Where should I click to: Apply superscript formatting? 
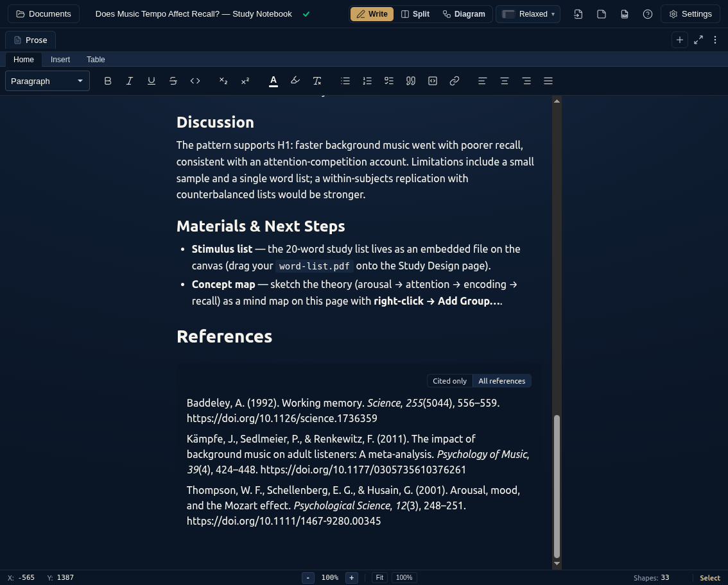245,81
